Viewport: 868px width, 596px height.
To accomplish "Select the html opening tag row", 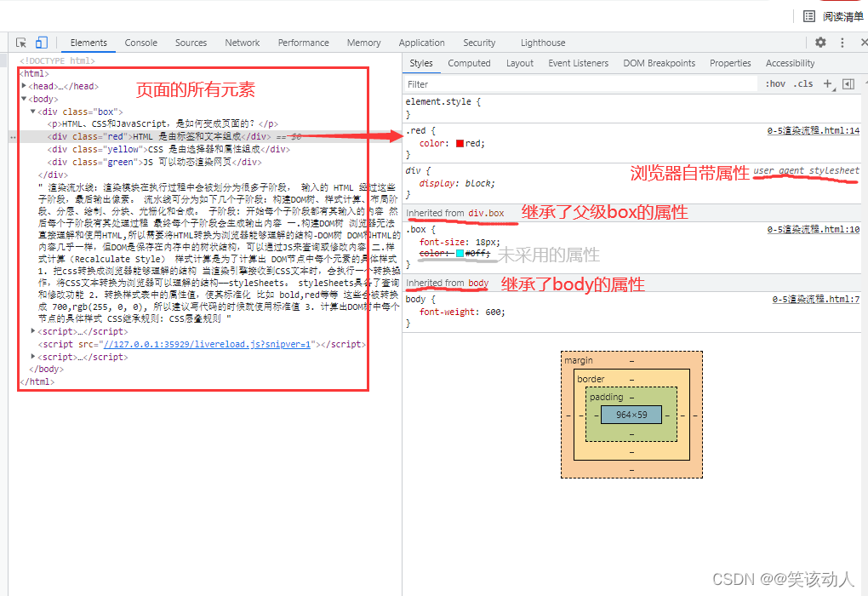I will [34, 73].
